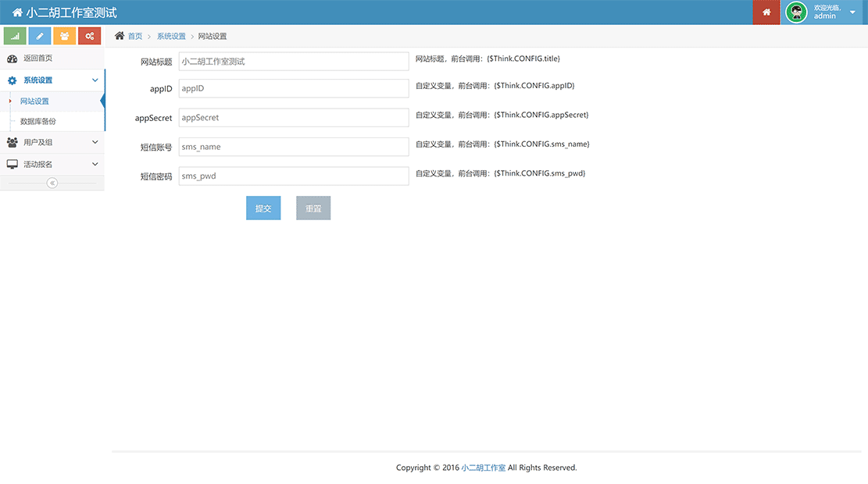Click the appSecret input field
Screen dimensions: 868x484
click(293, 118)
